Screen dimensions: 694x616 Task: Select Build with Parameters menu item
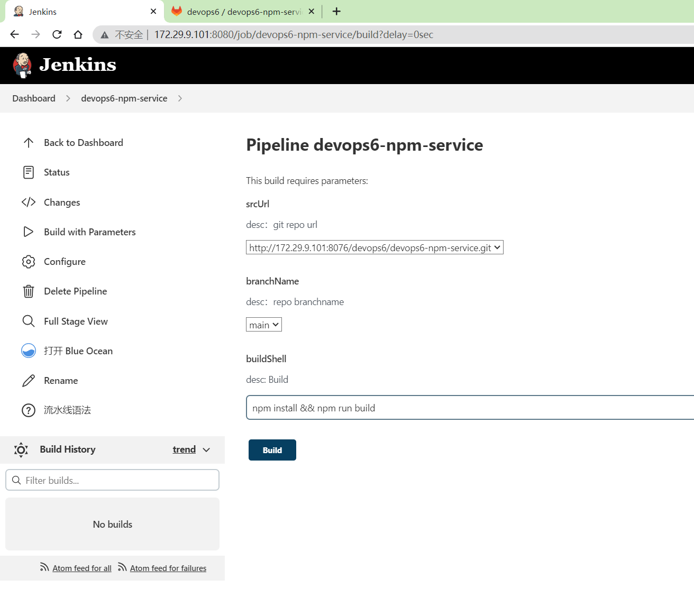pos(90,232)
